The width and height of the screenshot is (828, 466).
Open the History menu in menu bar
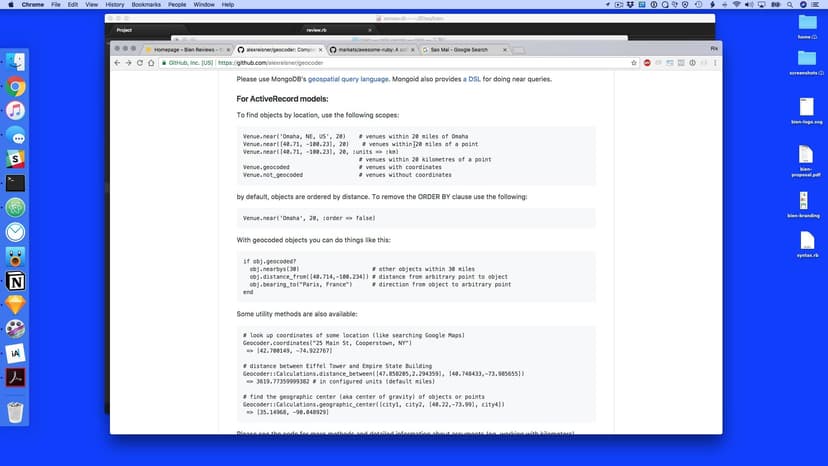pyautogui.click(x=115, y=5)
